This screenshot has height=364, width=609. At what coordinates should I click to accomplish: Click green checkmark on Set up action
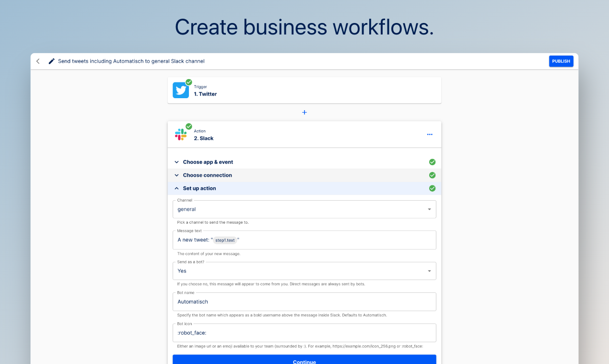click(433, 188)
